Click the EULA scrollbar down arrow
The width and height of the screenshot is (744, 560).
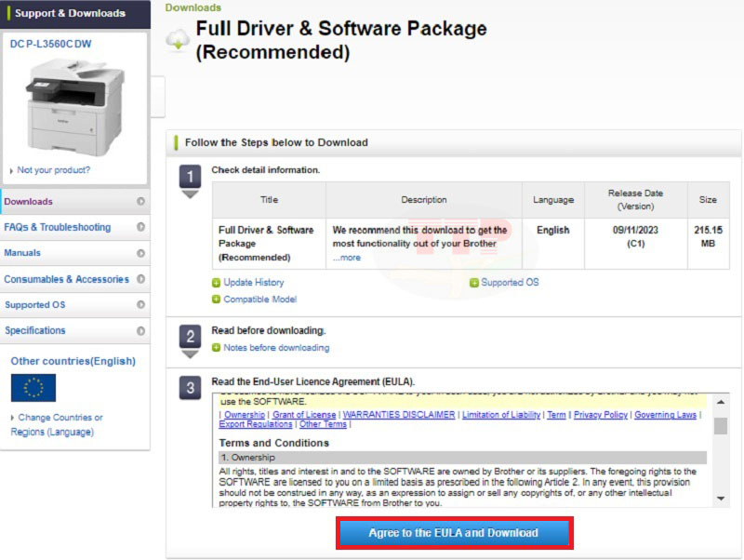coord(721,500)
